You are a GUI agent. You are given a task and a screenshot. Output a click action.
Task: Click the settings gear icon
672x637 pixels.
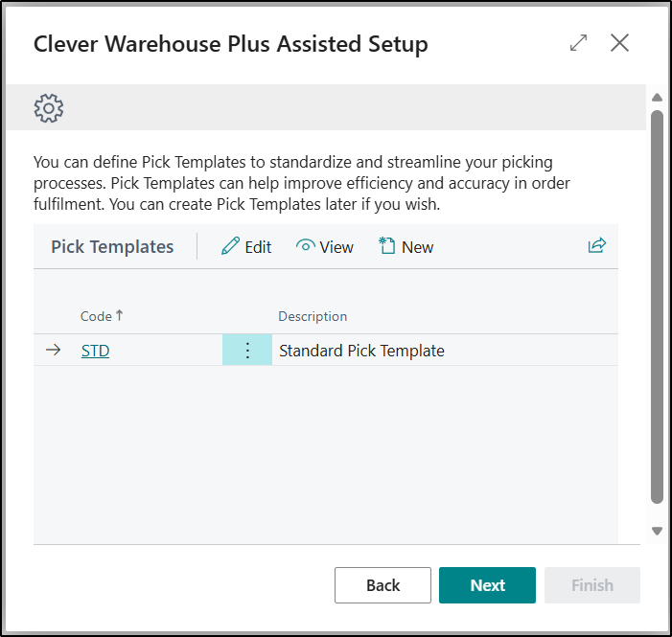click(49, 108)
